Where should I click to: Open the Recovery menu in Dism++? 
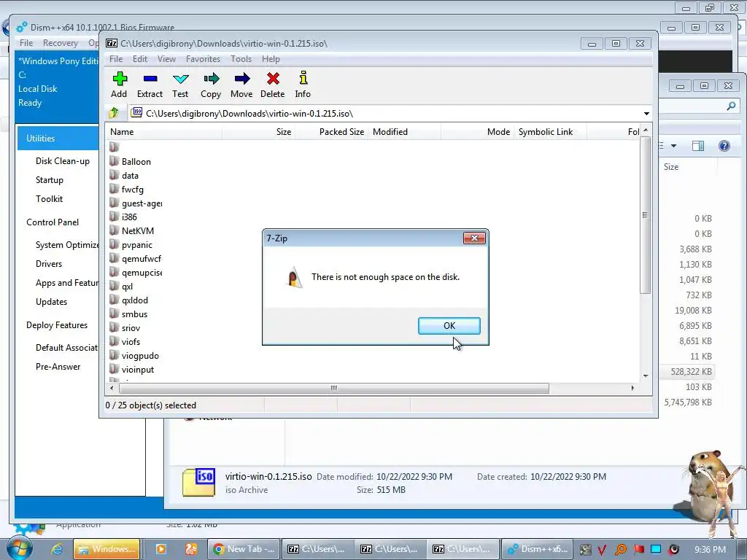tap(60, 43)
